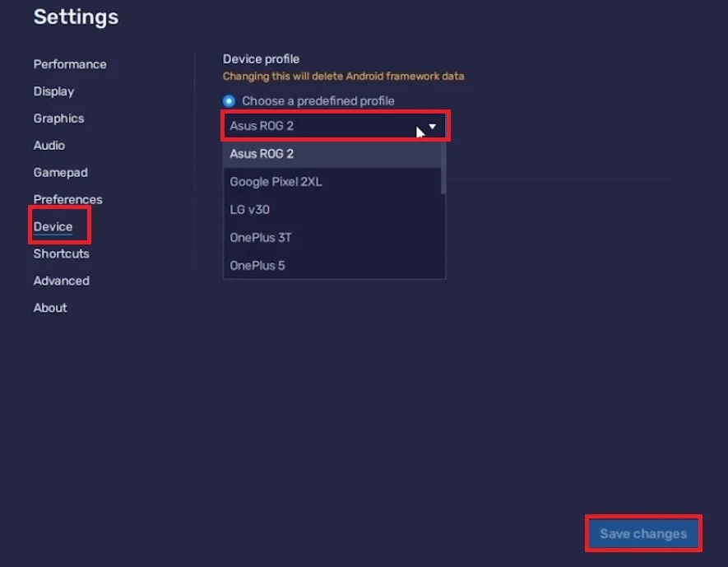Image resolution: width=728 pixels, height=567 pixels.
Task: Open the Display settings section
Action: click(53, 91)
